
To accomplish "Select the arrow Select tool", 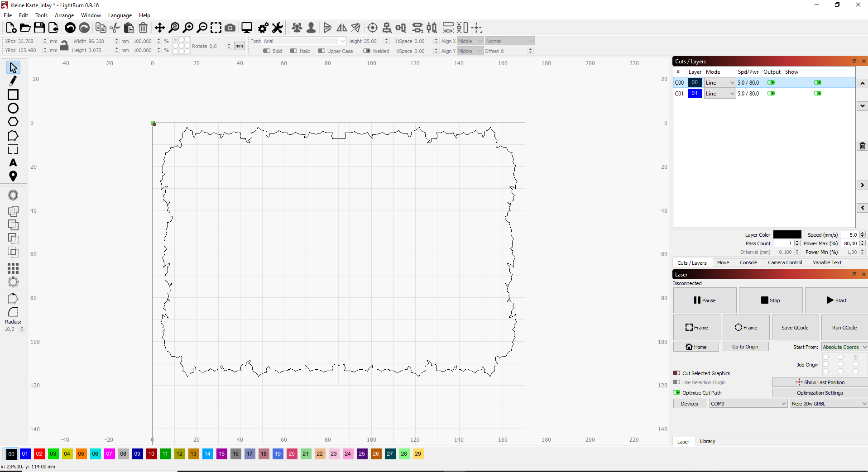I will 13,68.
